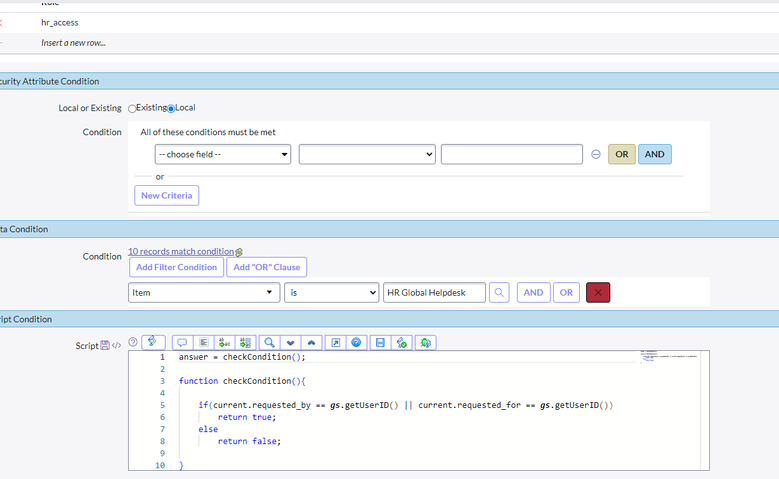
Task: Click the find next down-arrow icon
Action: pyautogui.click(x=291, y=342)
